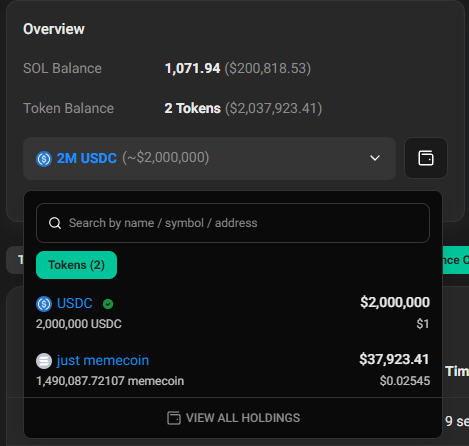Click the $1 USDC price
The image size is (469, 446).
click(x=423, y=324)
